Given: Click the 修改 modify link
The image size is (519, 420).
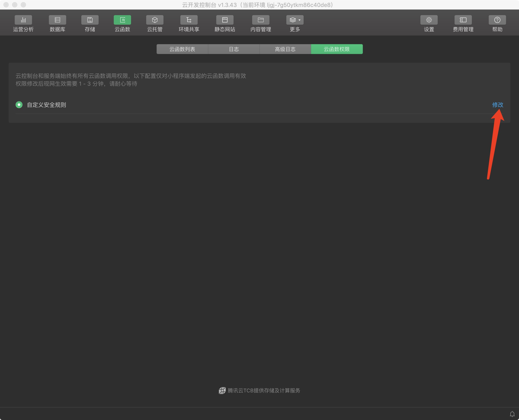Looking at the screenshot, I should 497,105.
